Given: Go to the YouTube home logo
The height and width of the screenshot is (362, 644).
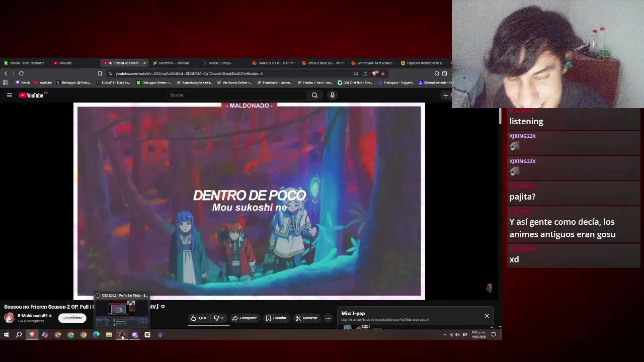Looking at the screenshot, I should (x=31, y=95).
